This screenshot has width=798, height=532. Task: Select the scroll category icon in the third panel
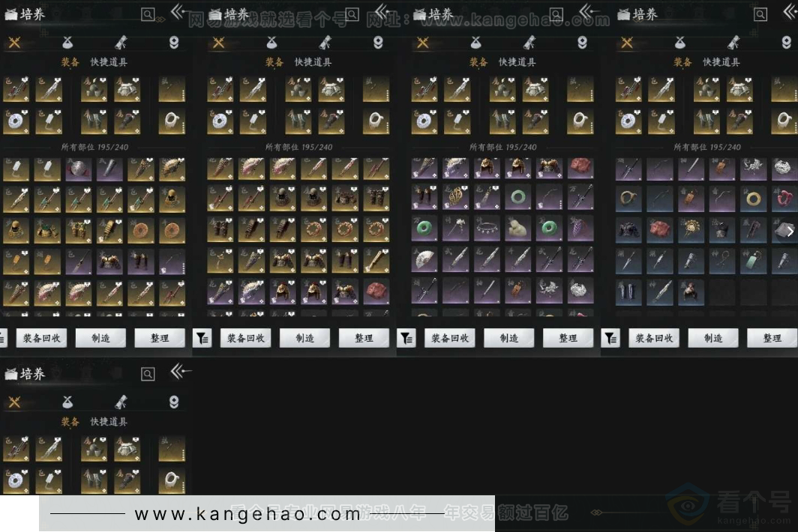click(529, 43)
